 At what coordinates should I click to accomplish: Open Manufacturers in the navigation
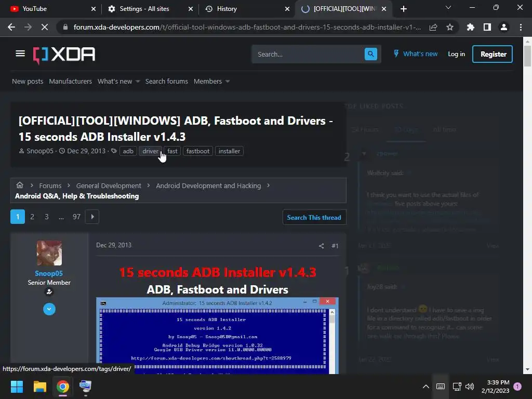click(70, 82)
